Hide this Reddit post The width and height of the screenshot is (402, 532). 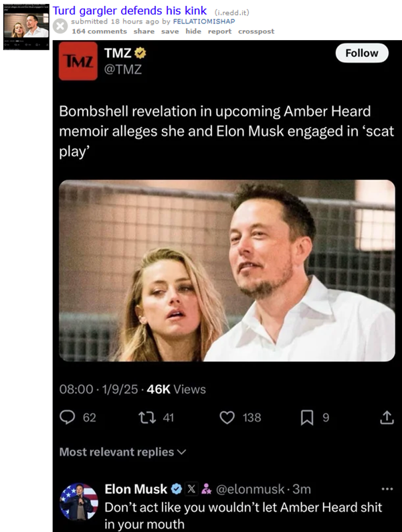(193, 31)
